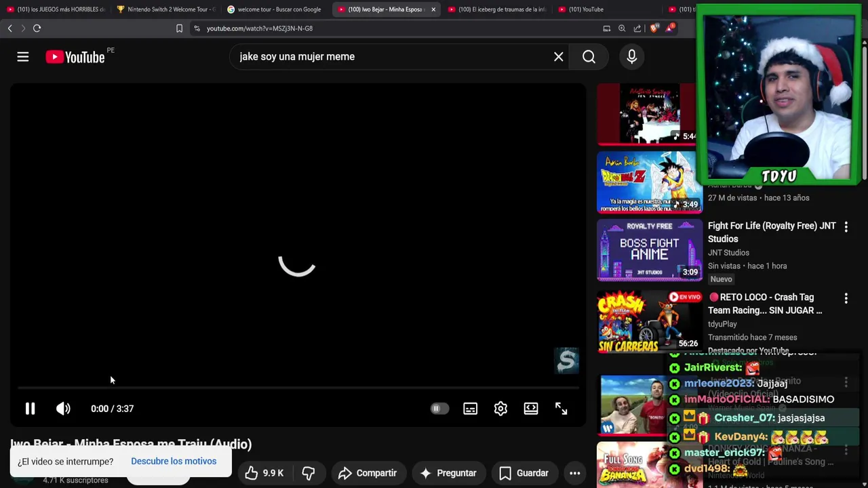868x488 pixels.
Task: Save the video with Guardar
Action: click(524, 473)
